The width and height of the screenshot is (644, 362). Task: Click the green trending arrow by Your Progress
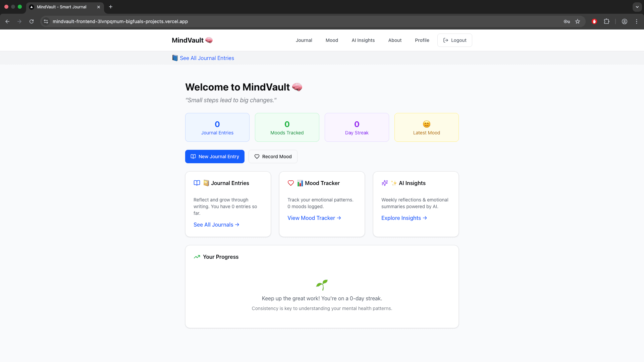197,257
